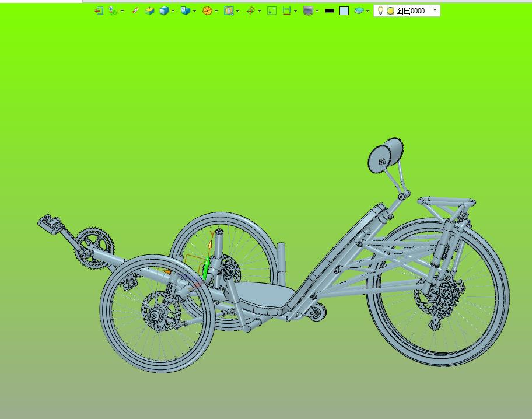Click the green square frame icon

pos(271,11)
